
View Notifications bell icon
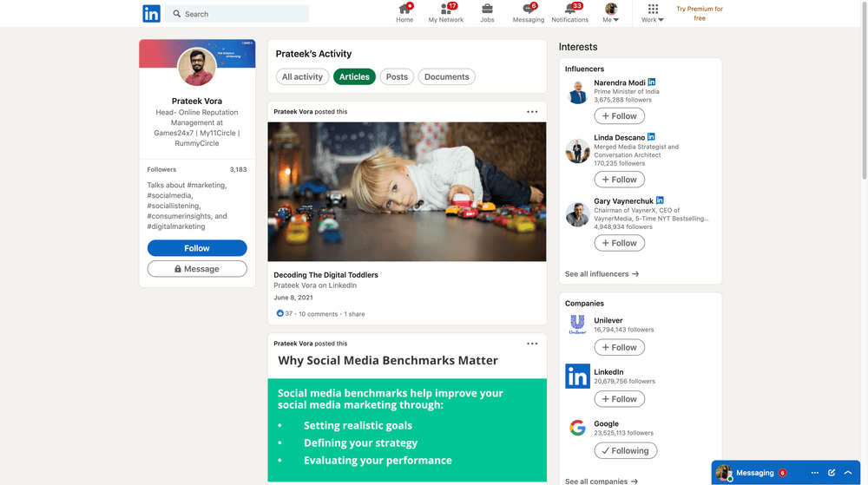tap(569, 10)
